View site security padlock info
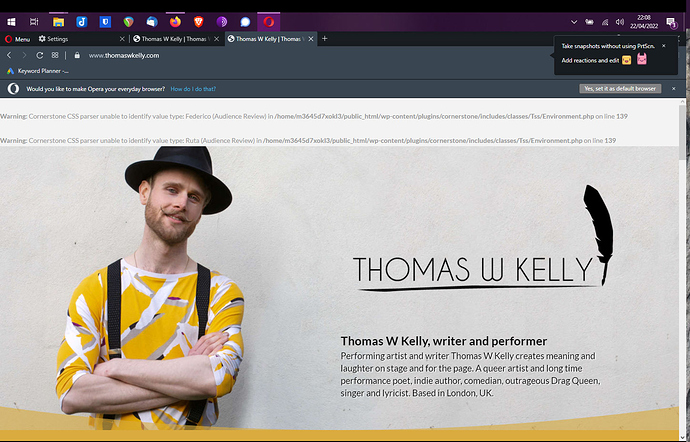Viewport: 690px width, 442px height. tap(77, 55)
